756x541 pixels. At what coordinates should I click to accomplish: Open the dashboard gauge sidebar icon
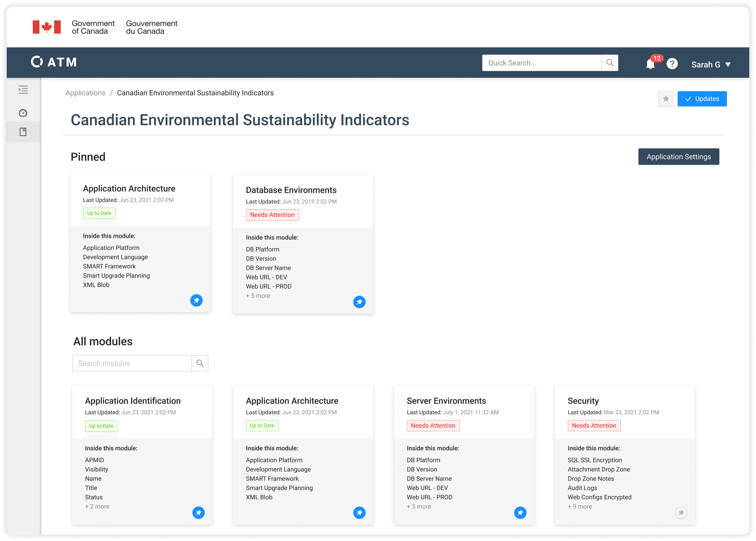click(x=23, y=113)
